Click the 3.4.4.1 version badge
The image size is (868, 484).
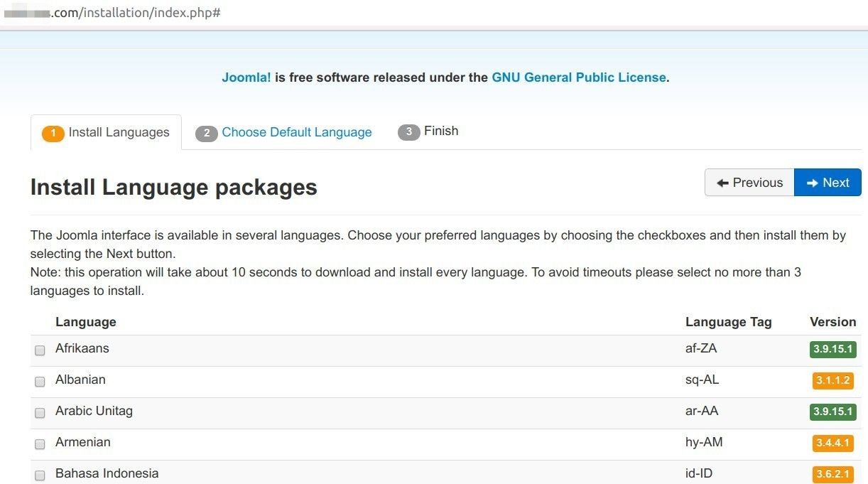click(x=834, y=443)
